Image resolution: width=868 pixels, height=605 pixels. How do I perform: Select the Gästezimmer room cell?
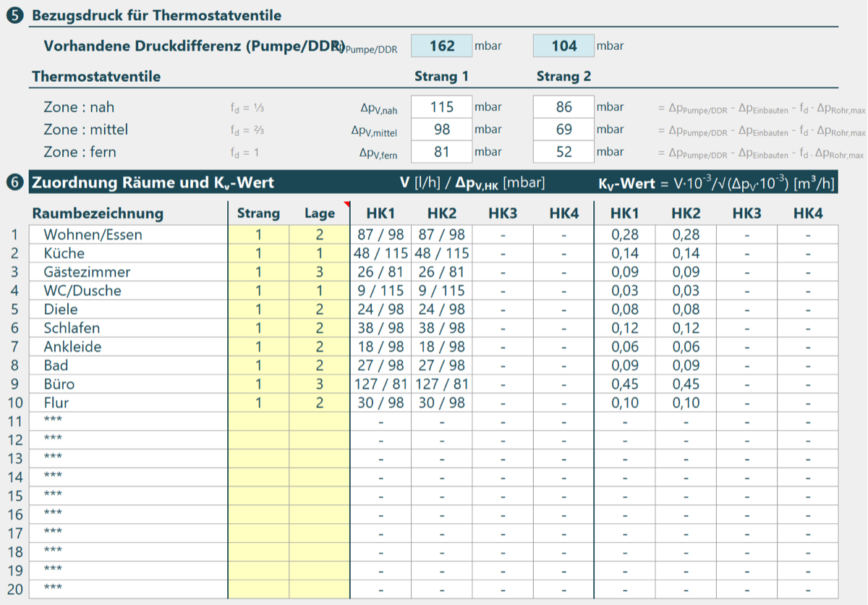pyautogui.click(x=129, y=272)
